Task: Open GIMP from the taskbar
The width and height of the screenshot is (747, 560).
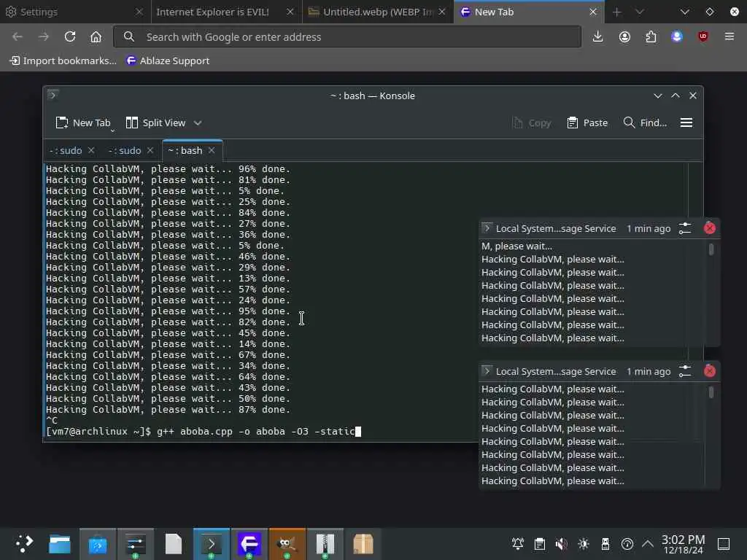Action: tap(287, 544)
